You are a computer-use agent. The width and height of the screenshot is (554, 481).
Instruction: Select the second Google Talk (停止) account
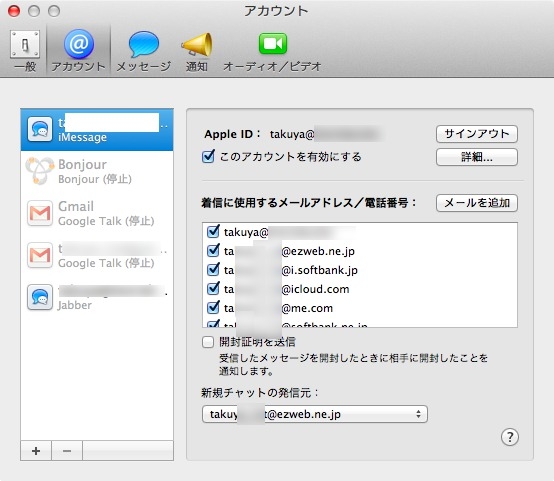click(97, 256)
